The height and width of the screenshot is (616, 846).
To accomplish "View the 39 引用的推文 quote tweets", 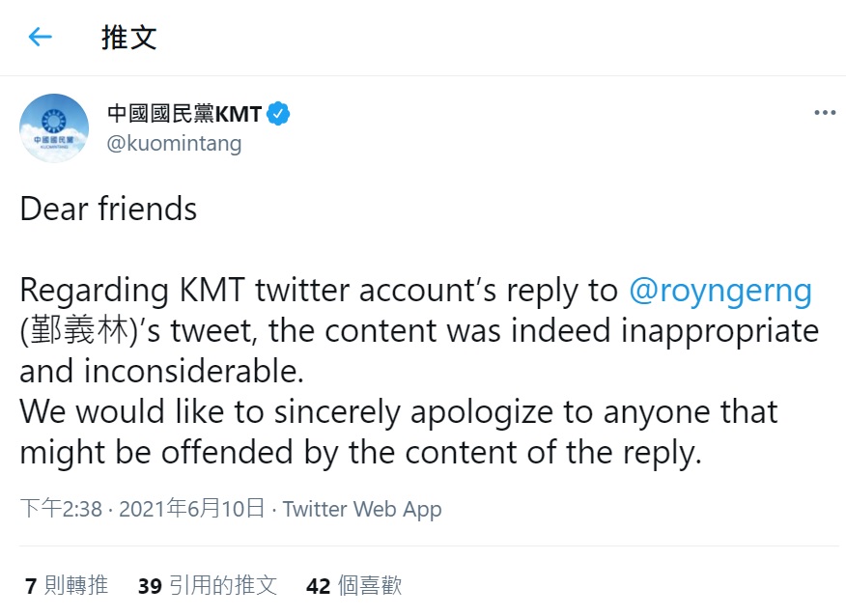I will [208, 586].
